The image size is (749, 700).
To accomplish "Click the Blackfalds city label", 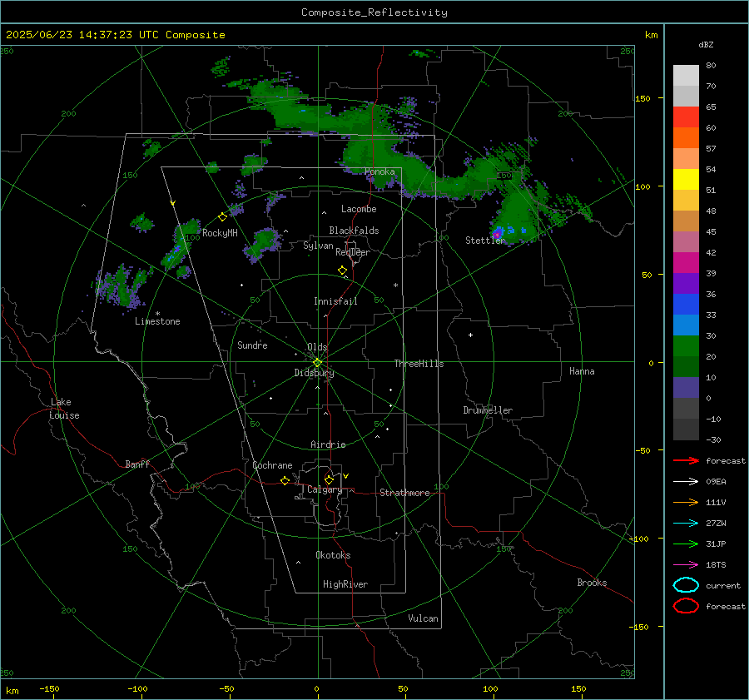I will 354,231.
